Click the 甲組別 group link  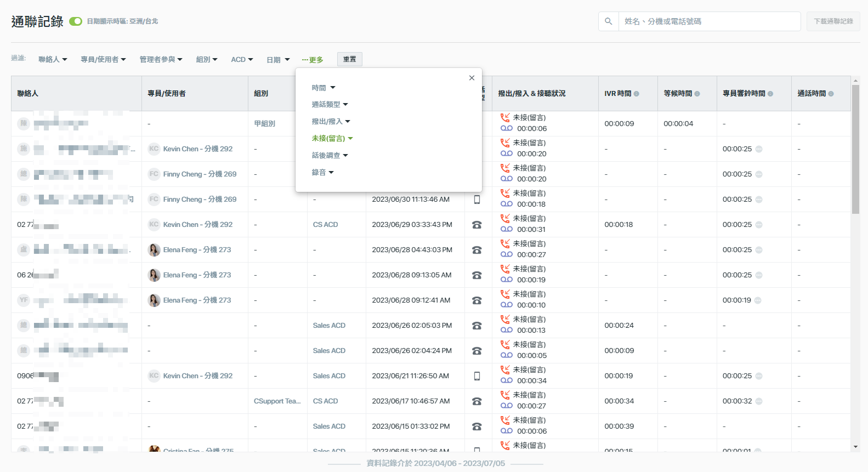(x=264, y=124)
